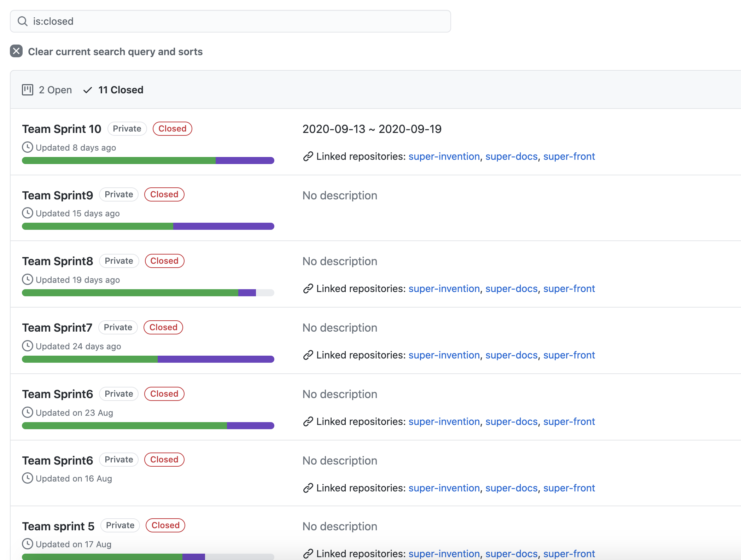Click the Team Sprint8 progress bar
Screen dimensions: 741x560
(148, 293)
